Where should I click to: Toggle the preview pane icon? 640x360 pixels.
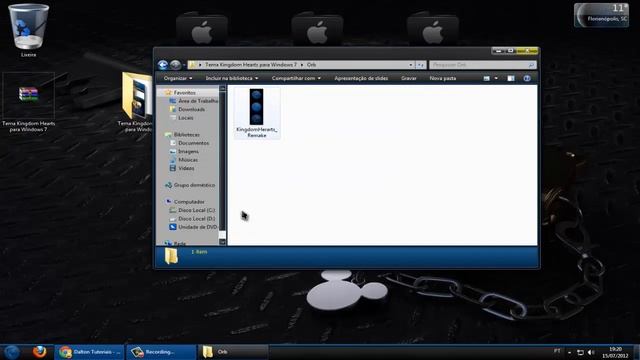coord(511,78)
